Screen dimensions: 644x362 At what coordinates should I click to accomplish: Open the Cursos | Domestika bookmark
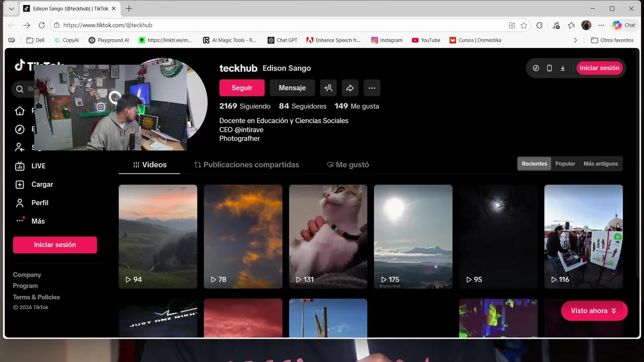[x=475, y=40]
